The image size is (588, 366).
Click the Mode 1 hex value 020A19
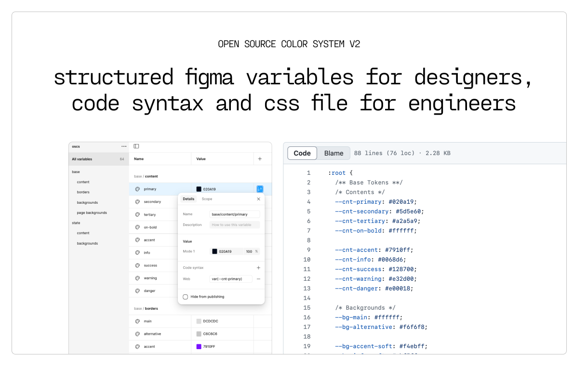[x=225, y=251]
